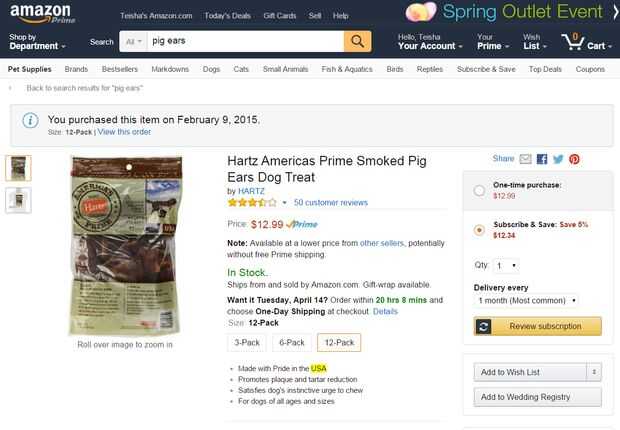620x430 pixels.
Task: Open the Qty quantity dropdown
Action: pyautogui.click(x=507, y=266)
